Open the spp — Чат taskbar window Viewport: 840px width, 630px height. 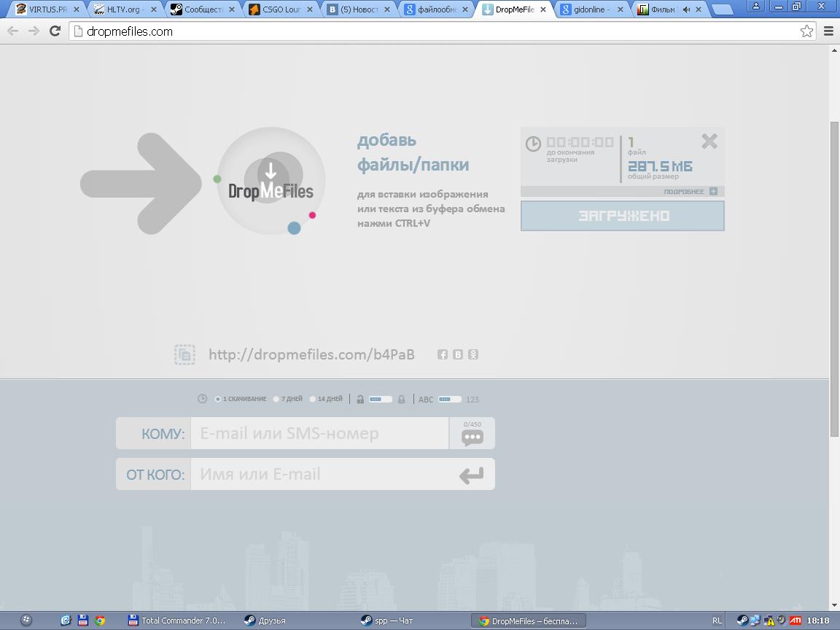386,621
